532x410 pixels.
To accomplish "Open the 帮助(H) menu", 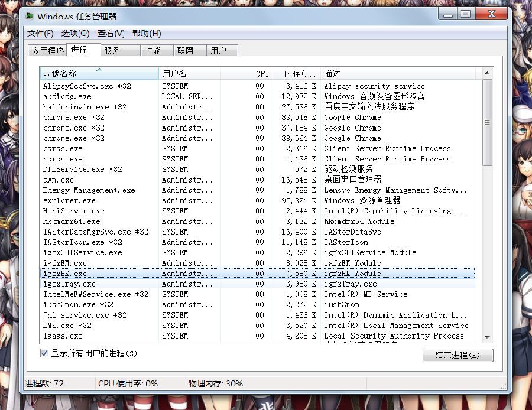I will pyautogui.click(x=147, y=33).
